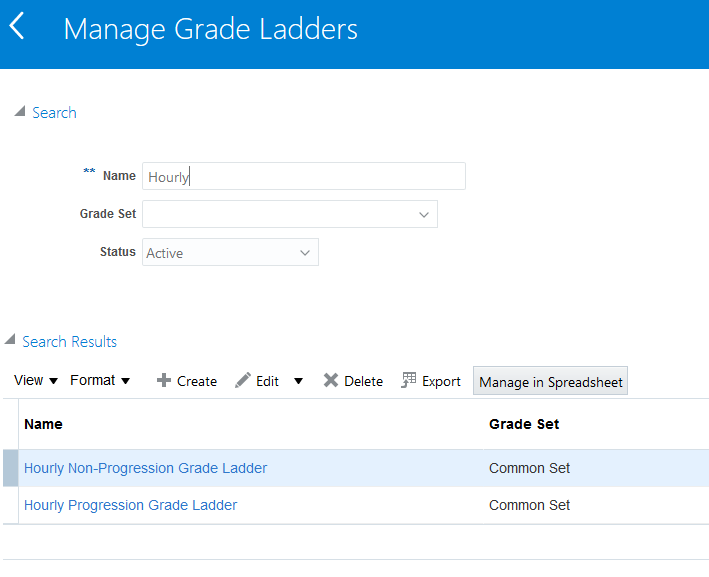Image resolution: width=709 pixels, height=577 pixels.
Task: Open Hourly Non-Progression Grade Ladder link
Action: tap(145, 468)
